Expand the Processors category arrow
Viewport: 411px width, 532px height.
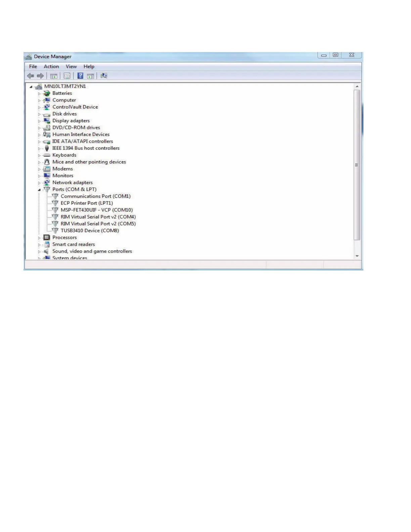pos(39,238)
